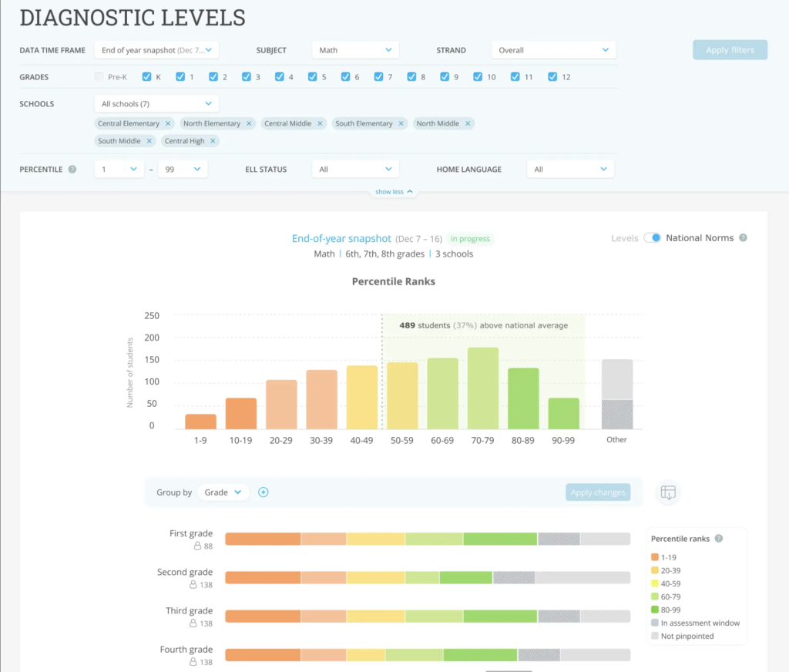789x672 pixels.
Task: Click the 10-19 percentile bar
Action: [x=241, y=414]
